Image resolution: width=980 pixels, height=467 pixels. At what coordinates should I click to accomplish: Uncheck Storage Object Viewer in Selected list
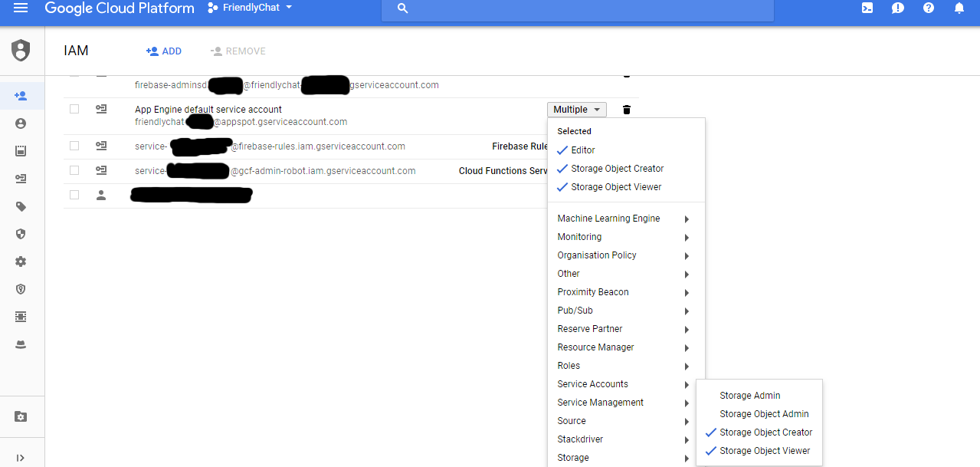click(626, 187)
